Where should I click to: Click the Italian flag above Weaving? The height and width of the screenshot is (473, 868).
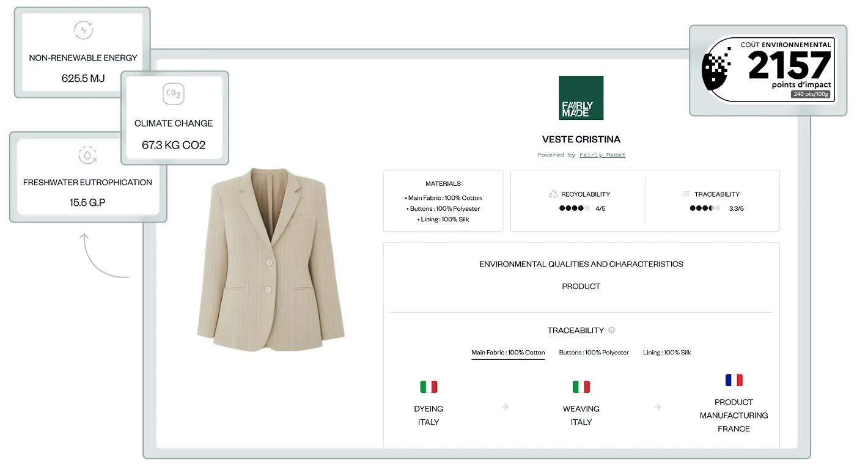click(x=581, y=387)
